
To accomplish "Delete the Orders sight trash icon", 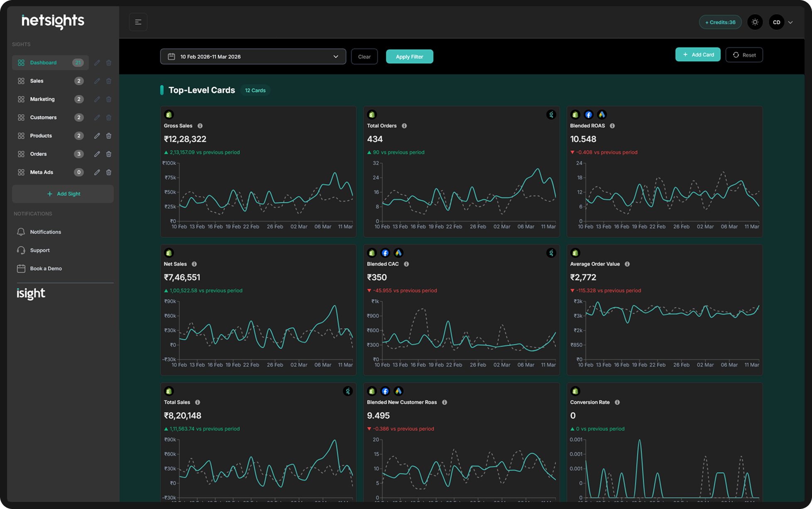I will coord(109,154).
